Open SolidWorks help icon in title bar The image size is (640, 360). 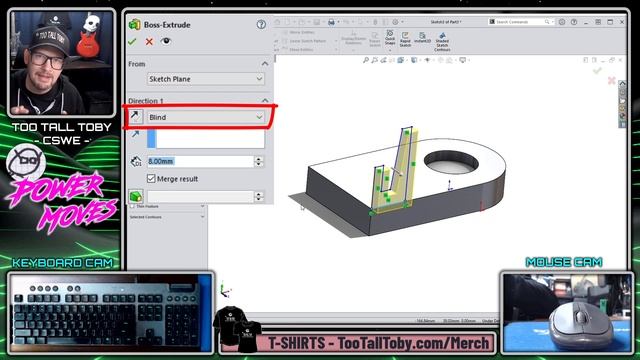pos(574,22)
